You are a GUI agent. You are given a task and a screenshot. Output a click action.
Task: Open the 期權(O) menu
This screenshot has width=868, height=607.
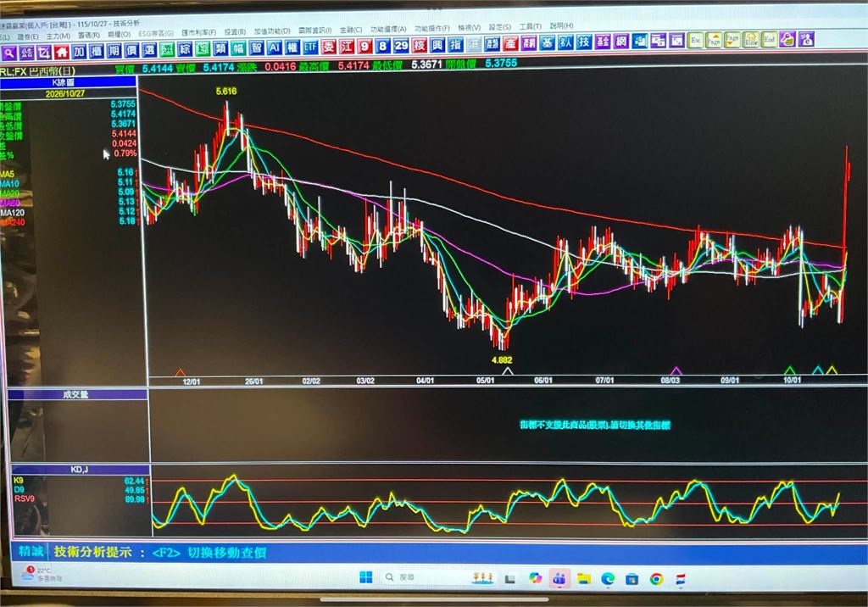(119, 35)
